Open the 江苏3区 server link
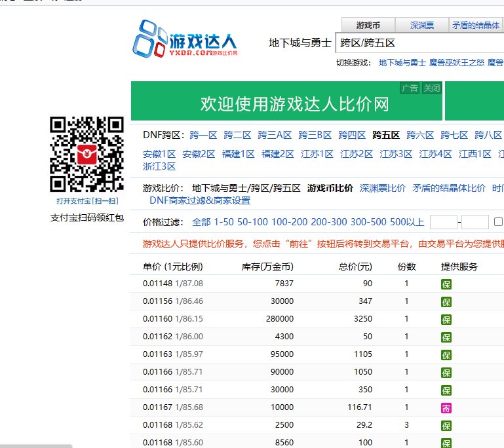The height and width of the screenshot is (448, 504). tap(396, 154)
